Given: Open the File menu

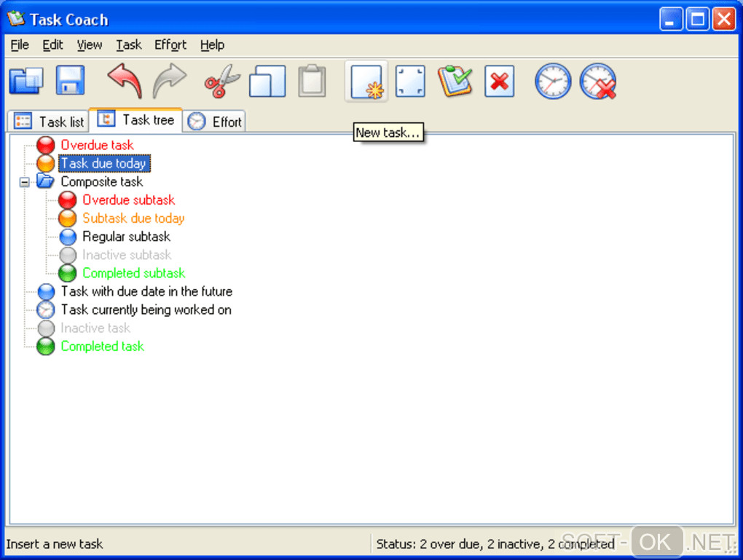Looking at the screenshot, I should [x=20, y=45].
